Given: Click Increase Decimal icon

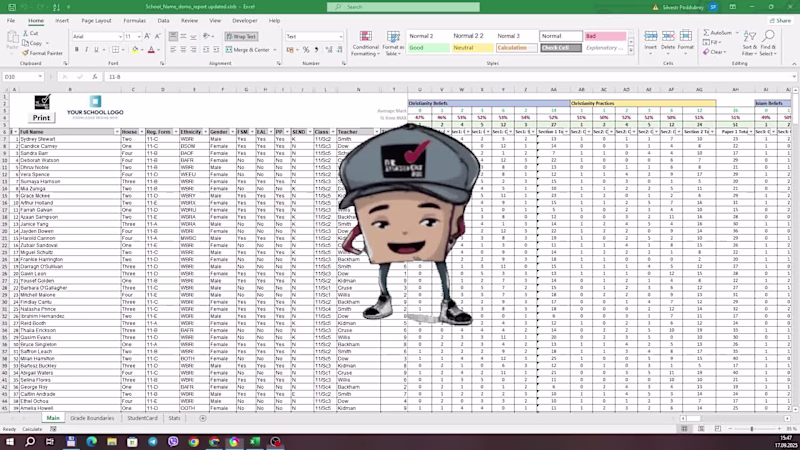Looking at the screenshot, I should point(329,49).
